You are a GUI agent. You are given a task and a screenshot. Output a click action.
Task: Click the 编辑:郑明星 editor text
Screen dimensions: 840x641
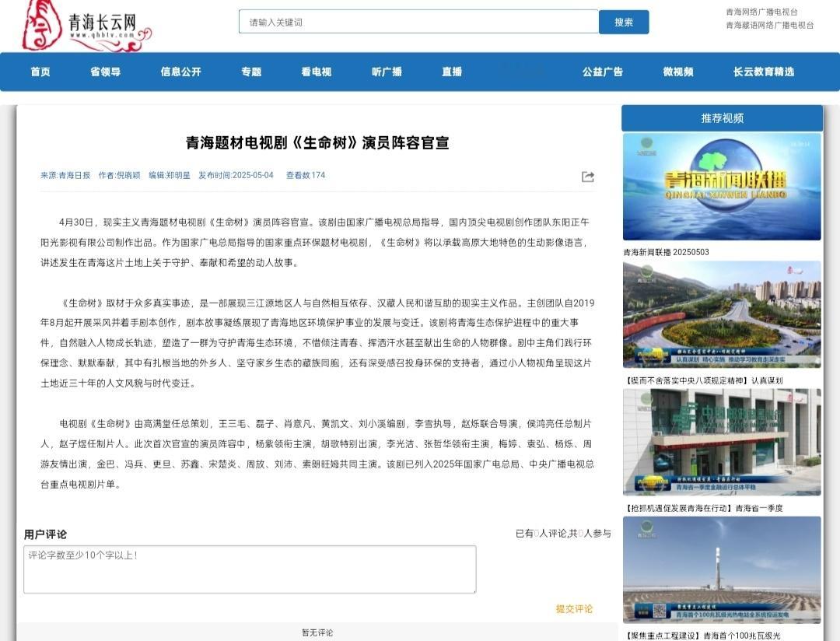pos(170,175)
